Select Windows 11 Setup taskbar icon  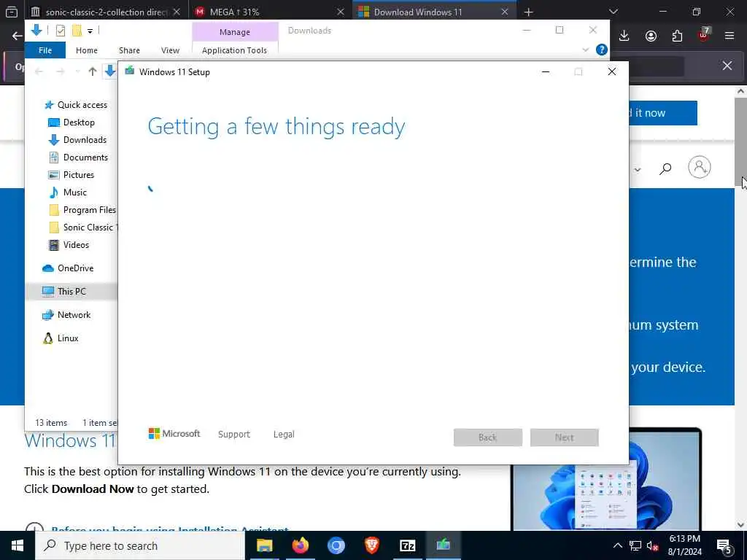[443, 545]
